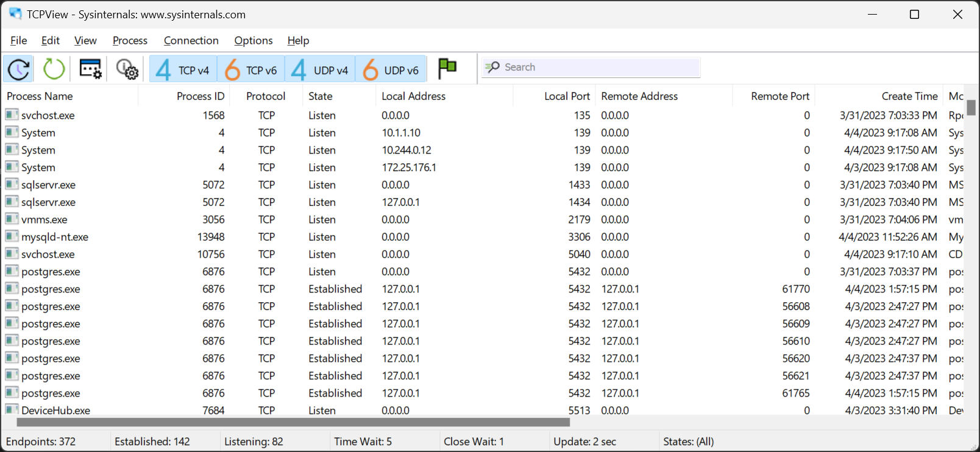Screen dimensions: 980x452
Task: Click the Time Wait: 5 status entry
Action: tap(363, 442)
